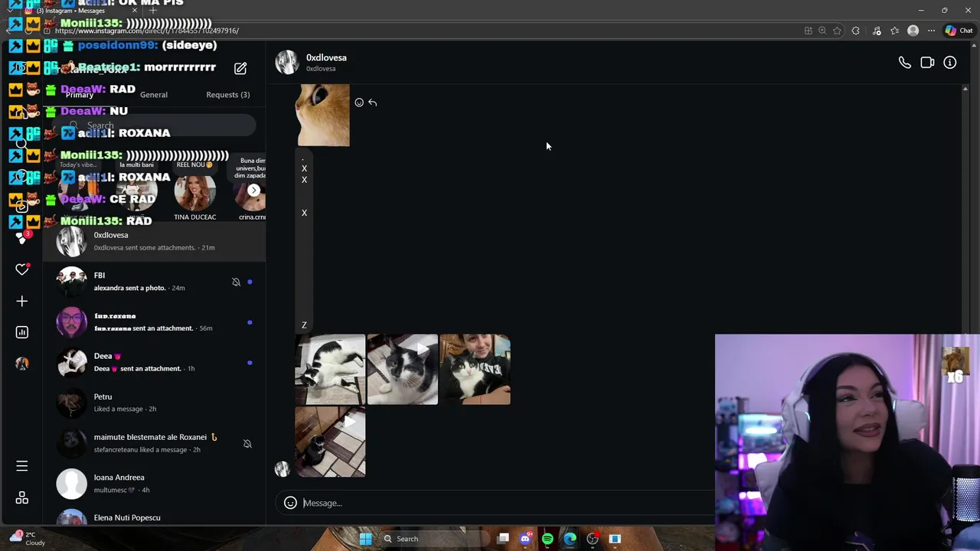This screenshot has width=980, height=551.
Task: Open the Ioana Andreea conversation
Action: point(154,484)
